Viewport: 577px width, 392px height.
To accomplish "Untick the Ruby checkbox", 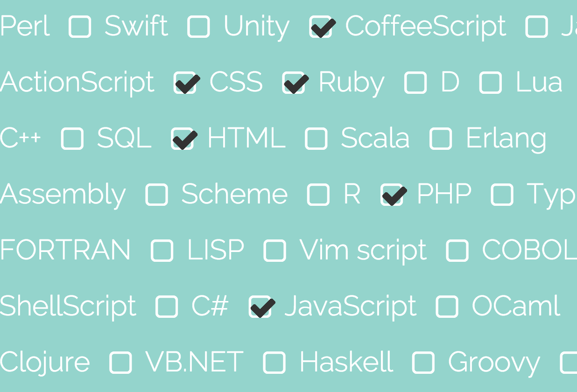I will (294, 83).
